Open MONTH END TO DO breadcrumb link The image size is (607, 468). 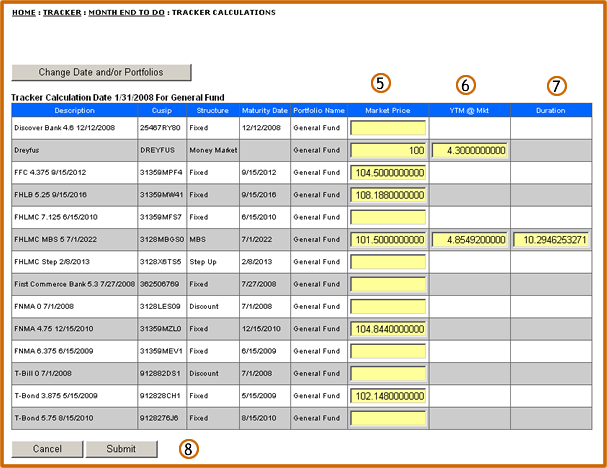[x=127, y=12]
